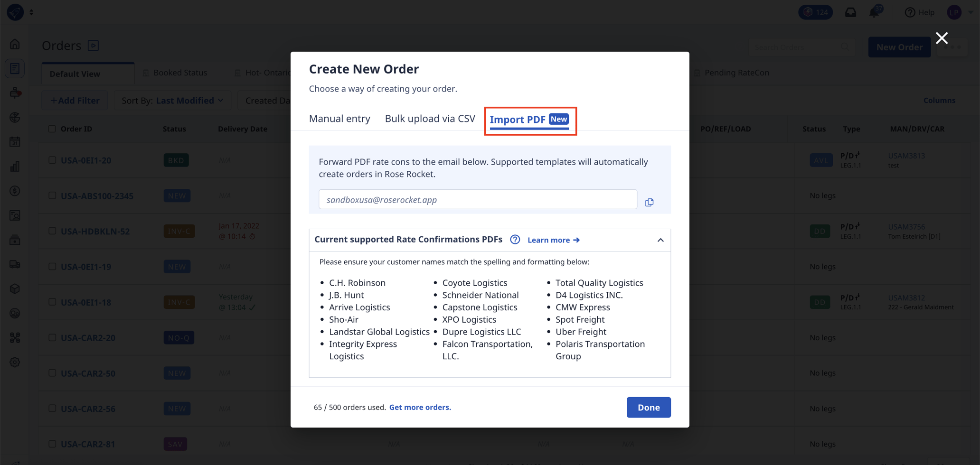Open the Sort By Last Modified dropdown
The image size is (980, 465).
point(172,101)
